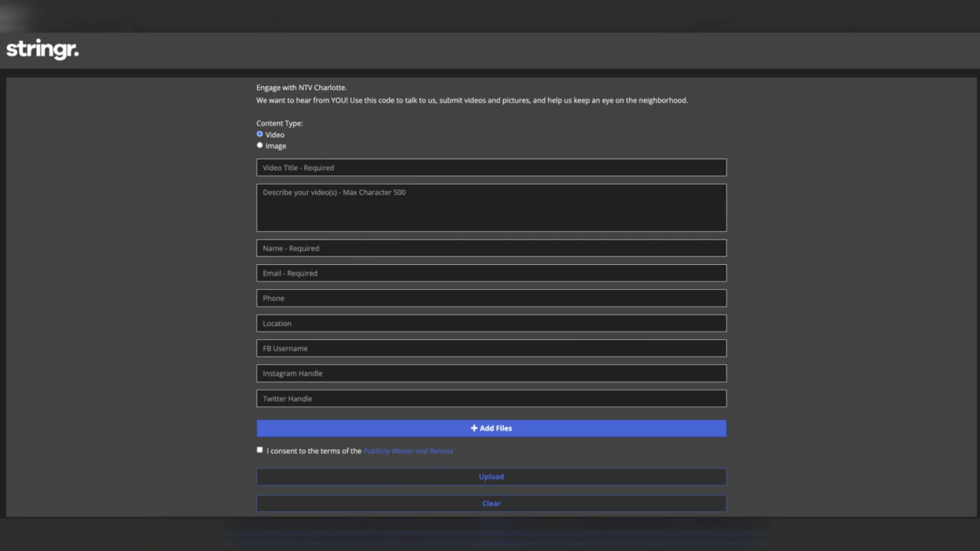This screenshot has width=980, height=551.
Task: Focus the Name required field
Action: 491,248
